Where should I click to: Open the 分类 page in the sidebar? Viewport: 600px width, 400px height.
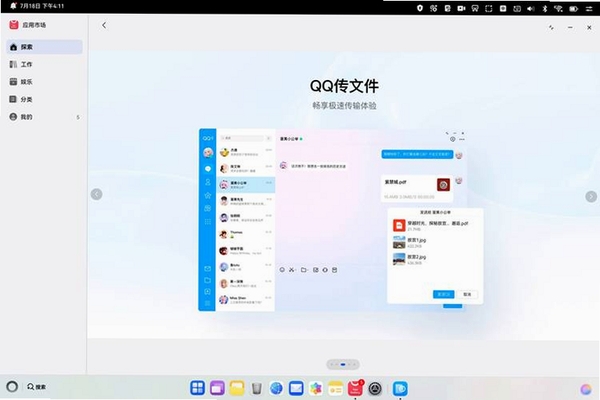click(x=44, y=99)
